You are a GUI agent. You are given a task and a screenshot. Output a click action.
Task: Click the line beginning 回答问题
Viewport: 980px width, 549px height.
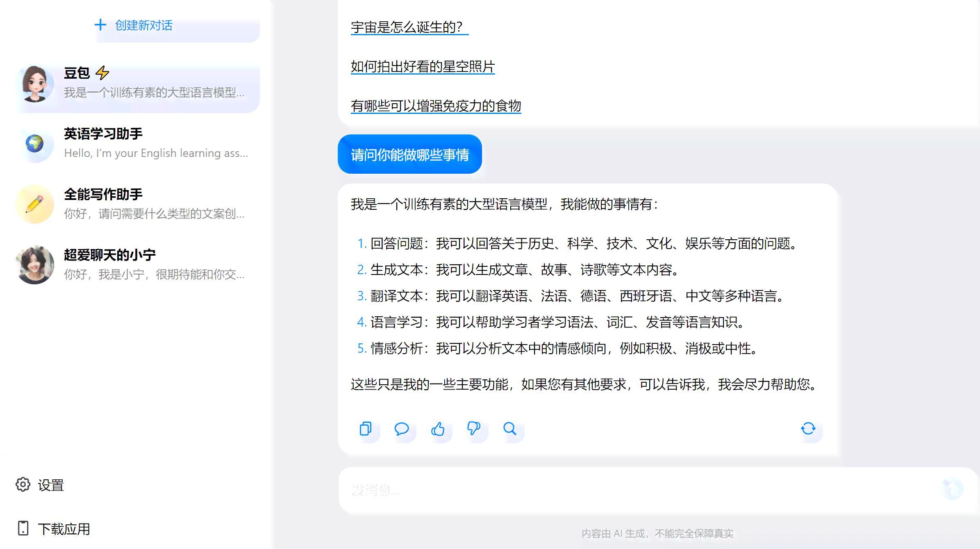point(578,243)
